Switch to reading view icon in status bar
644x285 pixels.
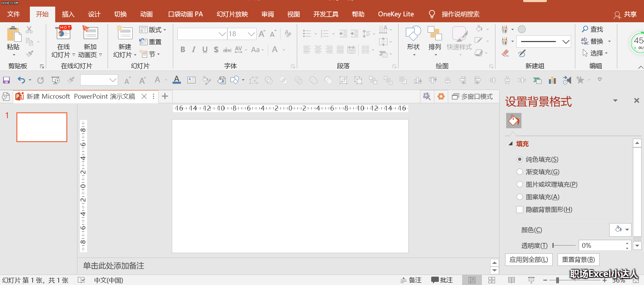pyautogui.click(x=511, y=280)
